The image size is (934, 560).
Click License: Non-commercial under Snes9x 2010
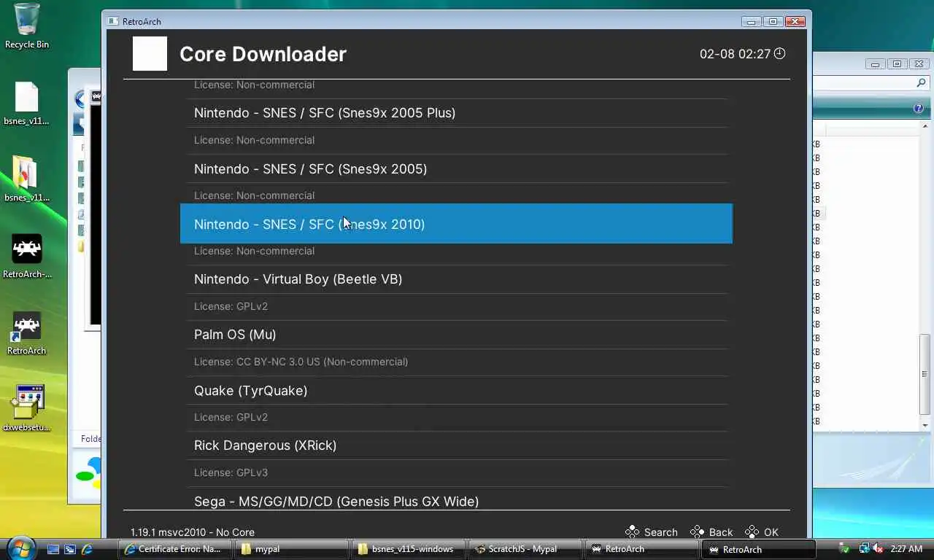tap(254, 251)
